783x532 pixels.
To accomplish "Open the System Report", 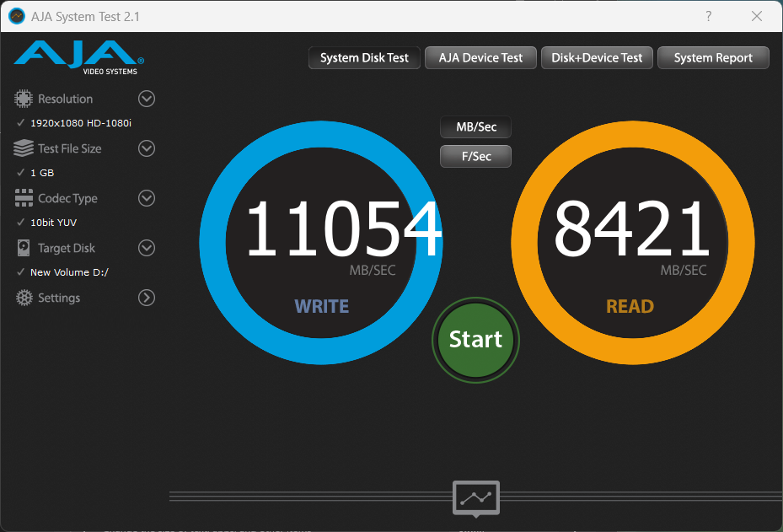I will (713, 58).
